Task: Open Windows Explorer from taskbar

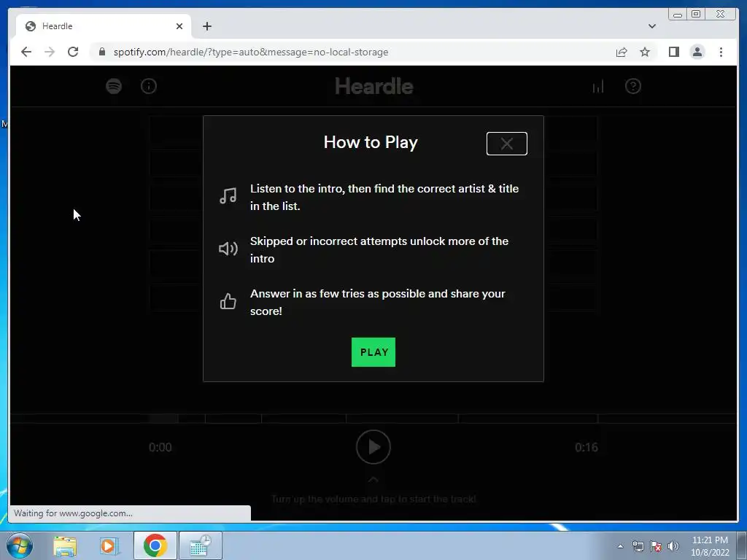Action: (65, 545)
